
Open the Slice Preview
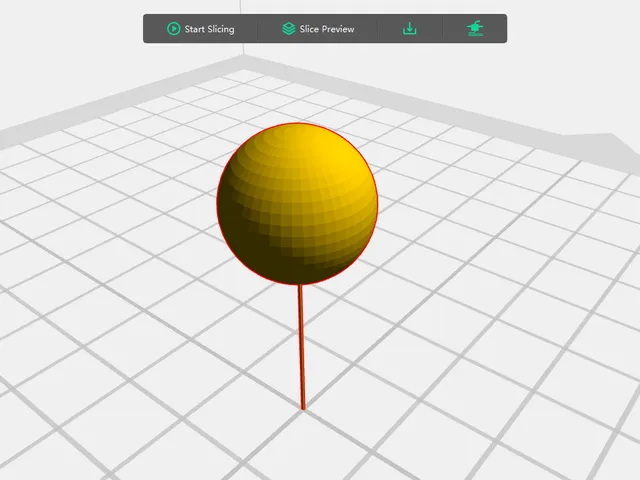[318, 29]
